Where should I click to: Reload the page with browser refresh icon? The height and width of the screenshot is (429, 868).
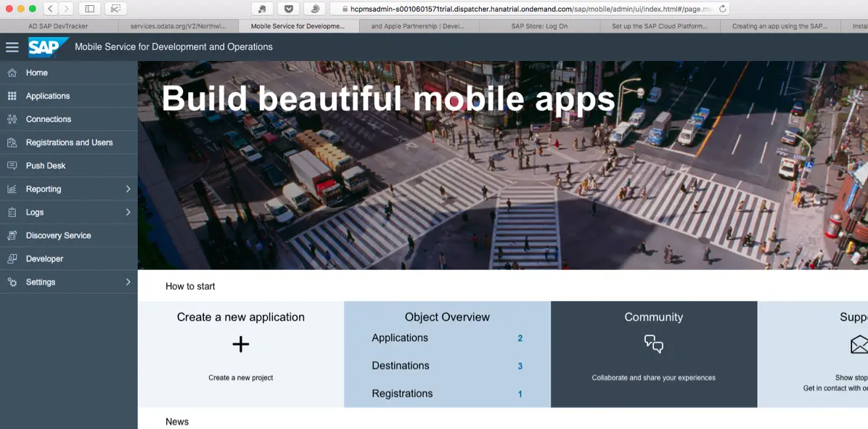pos(722,9)
